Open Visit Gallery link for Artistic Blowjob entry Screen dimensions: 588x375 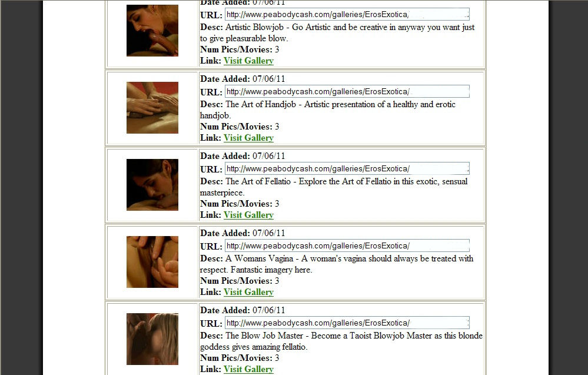coord(248,61)
